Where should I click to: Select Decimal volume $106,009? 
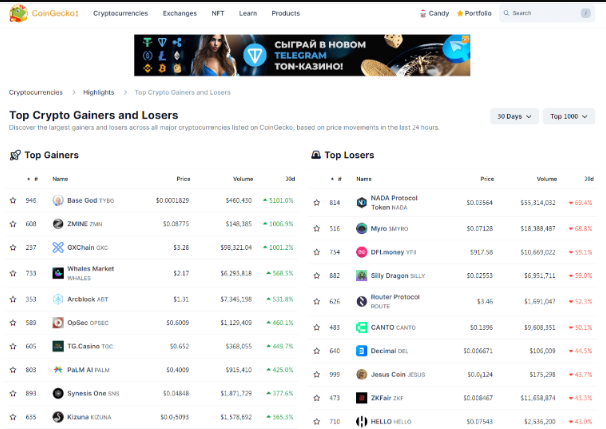(542, 351)
